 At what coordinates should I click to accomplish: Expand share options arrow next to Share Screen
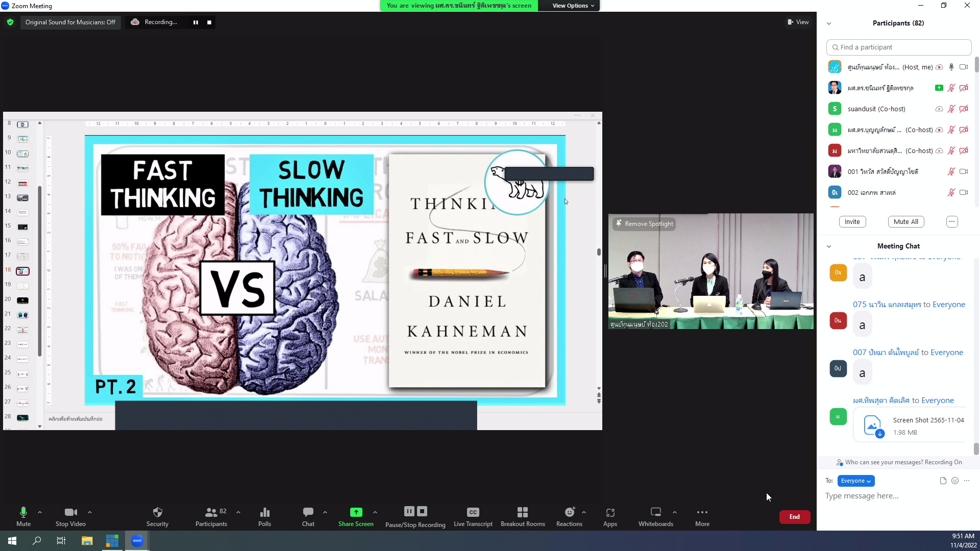[375, 512]
